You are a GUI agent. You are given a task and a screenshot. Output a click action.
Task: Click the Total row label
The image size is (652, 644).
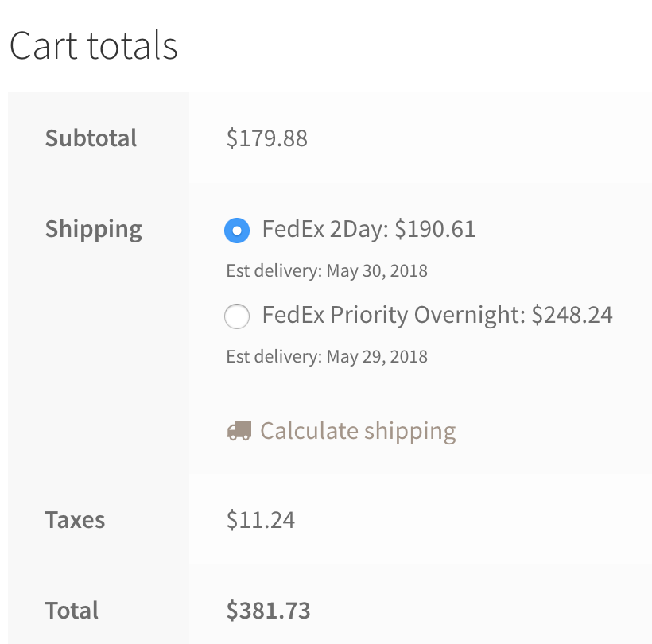click(72, 611)
